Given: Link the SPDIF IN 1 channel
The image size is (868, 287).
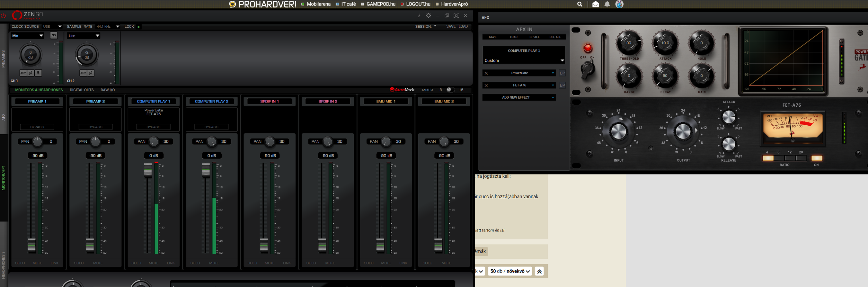Looking at the screenshot, I should tap(287, 263).
